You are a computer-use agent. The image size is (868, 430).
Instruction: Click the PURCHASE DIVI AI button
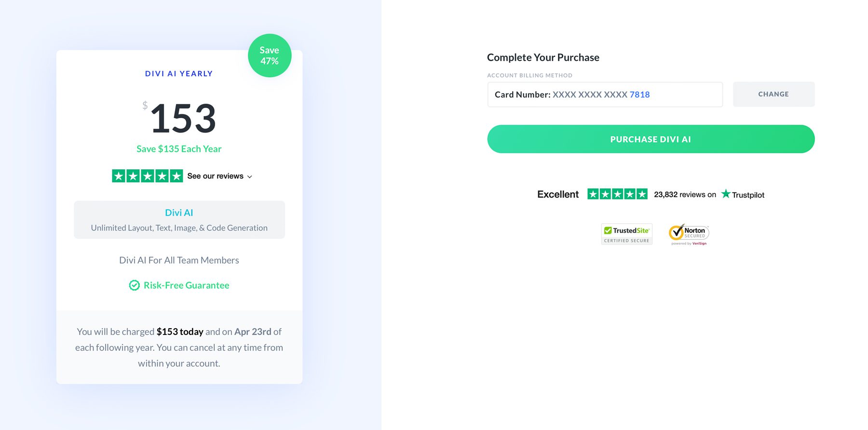point(651,139)
